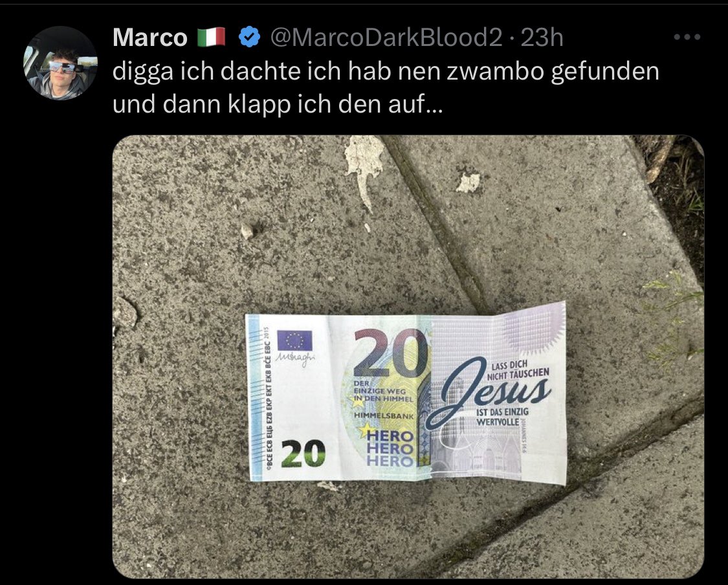Click the EU flag on the banknote
728x585 pixels.
pos(295,341)
